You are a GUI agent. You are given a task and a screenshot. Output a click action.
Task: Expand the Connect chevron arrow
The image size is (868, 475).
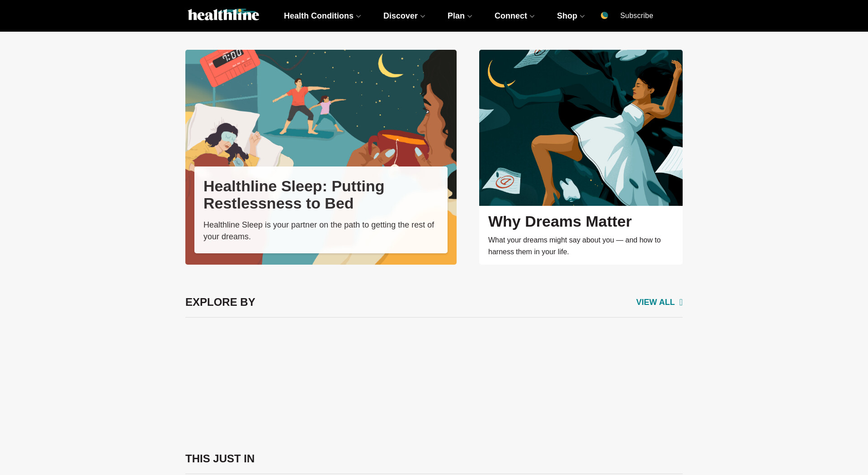tap(532, 16)
